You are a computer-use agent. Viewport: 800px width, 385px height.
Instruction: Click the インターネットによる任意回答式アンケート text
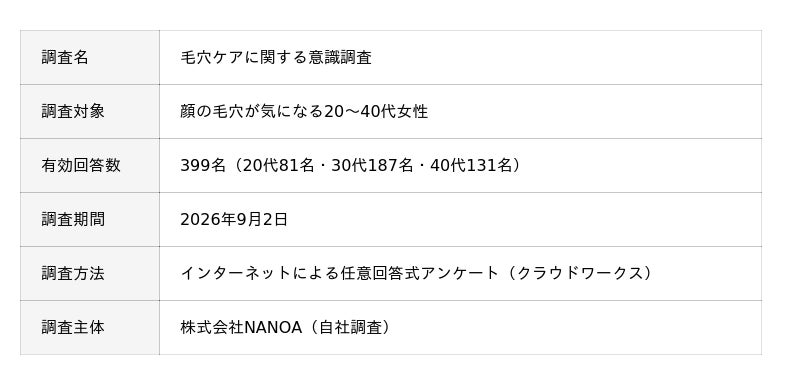click(339, 274)
